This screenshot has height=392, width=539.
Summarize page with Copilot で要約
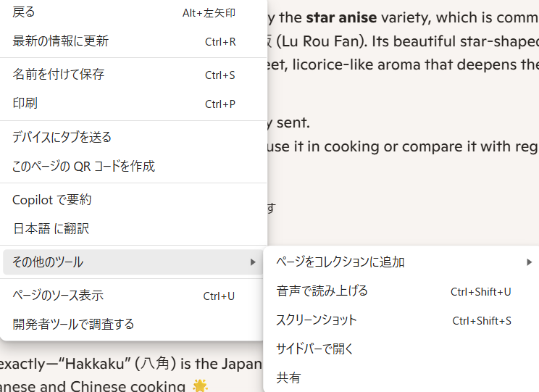click(x=133, y=200)
